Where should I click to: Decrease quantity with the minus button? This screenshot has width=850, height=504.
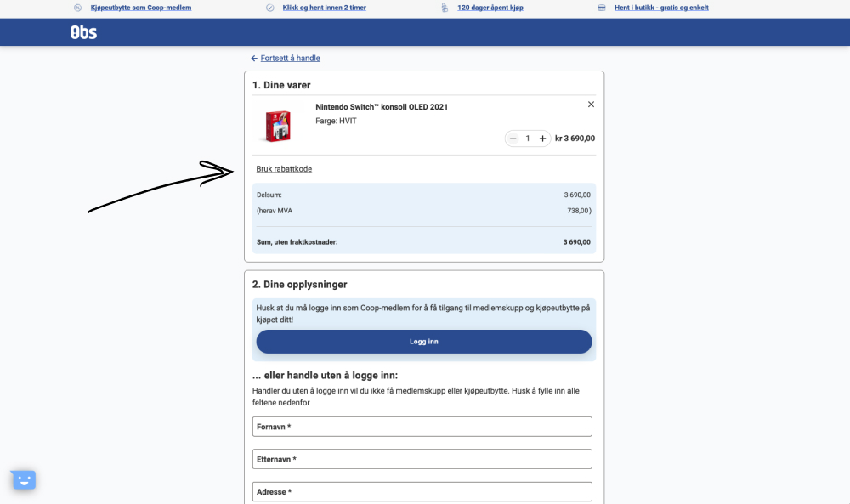513,139
